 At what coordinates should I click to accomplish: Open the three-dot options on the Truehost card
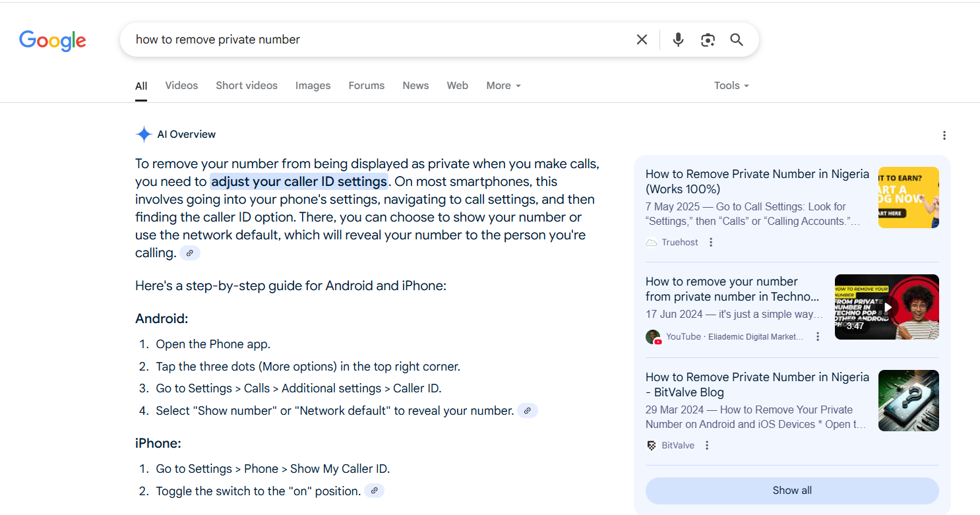710,242
